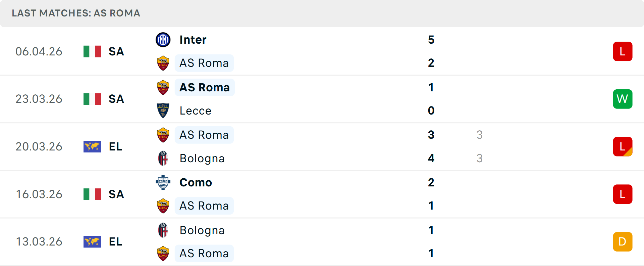Viewport: 644px width, 266px height.
Task: Click the Europa League icon beside 13.03.26
Action: pyautogui.click(x=93, y=241)
